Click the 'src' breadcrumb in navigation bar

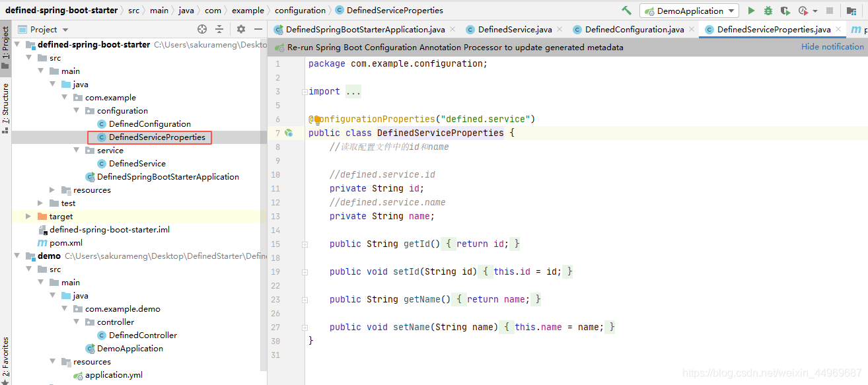(x=134, y=11)
